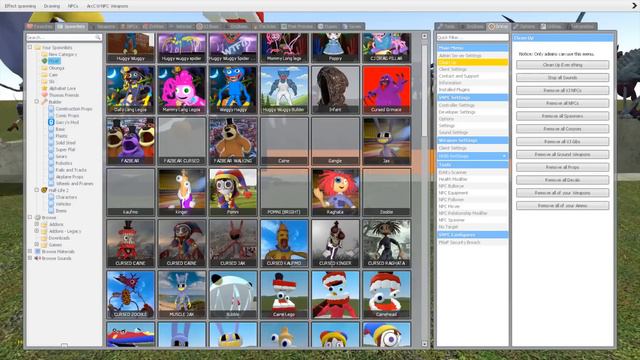
Task: Open the Drawing menu in the top bar
Action: click(51, 6)
